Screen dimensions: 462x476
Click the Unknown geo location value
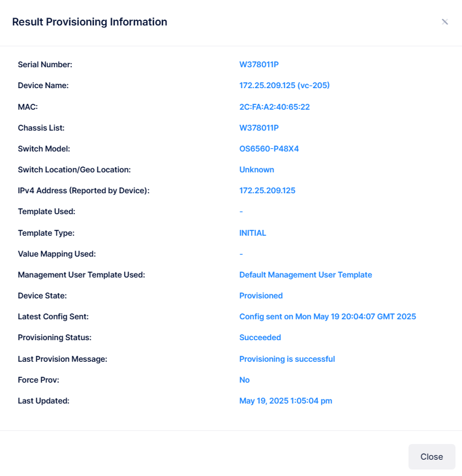tap(256, 170)
